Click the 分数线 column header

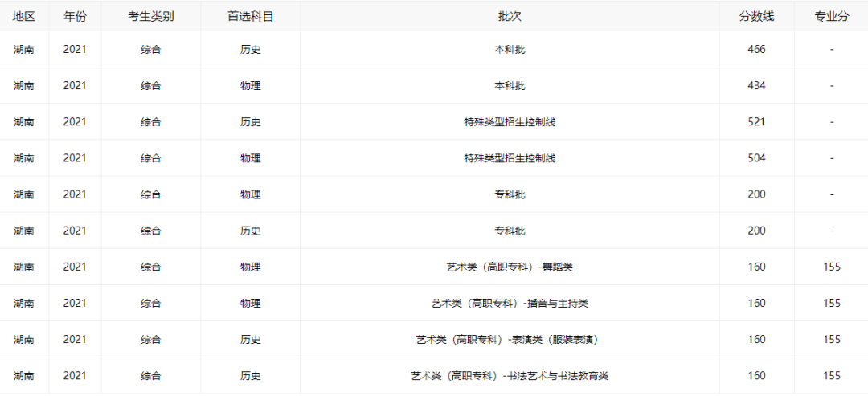pos(756,16)
